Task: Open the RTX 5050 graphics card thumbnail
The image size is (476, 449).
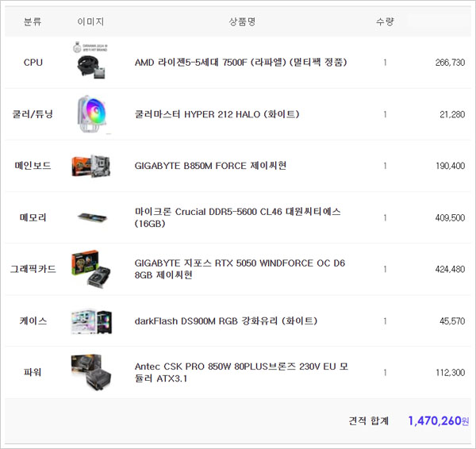Action: [x=90, y=268]
